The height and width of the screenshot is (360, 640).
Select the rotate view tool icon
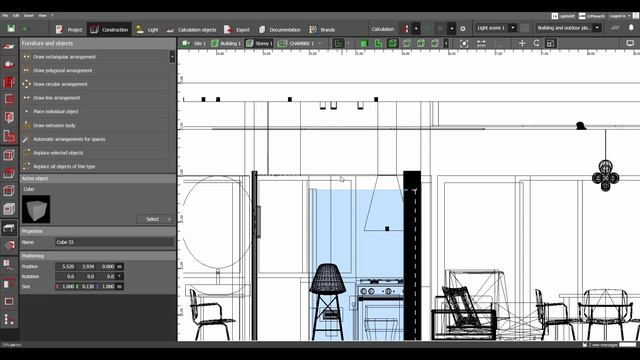[x=536, y=43]
